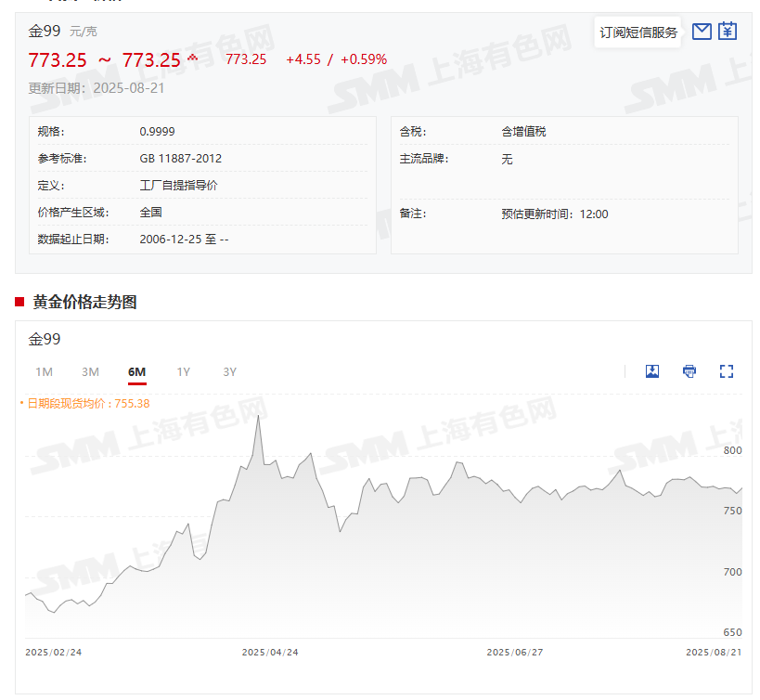This screenshot has height=700, width=760.
Task: Click the red up-arrow beside the price range
Action: click(x=193, y=58)
